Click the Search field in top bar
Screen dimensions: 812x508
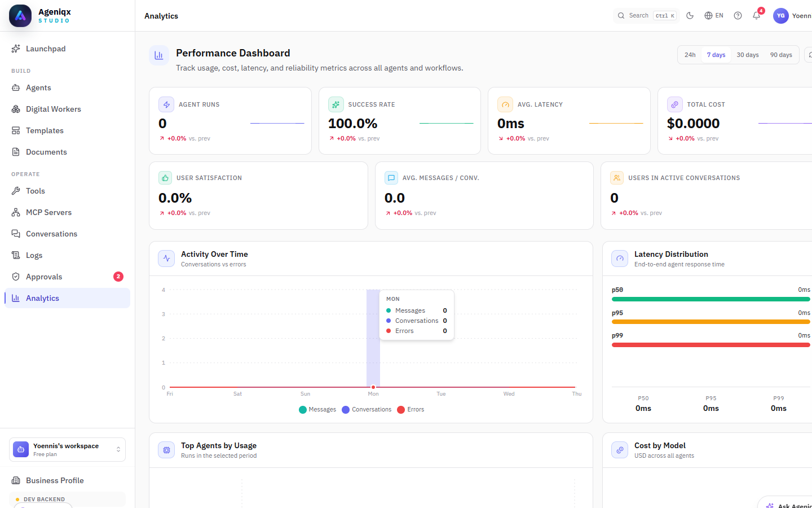click(x=646, y=16)
